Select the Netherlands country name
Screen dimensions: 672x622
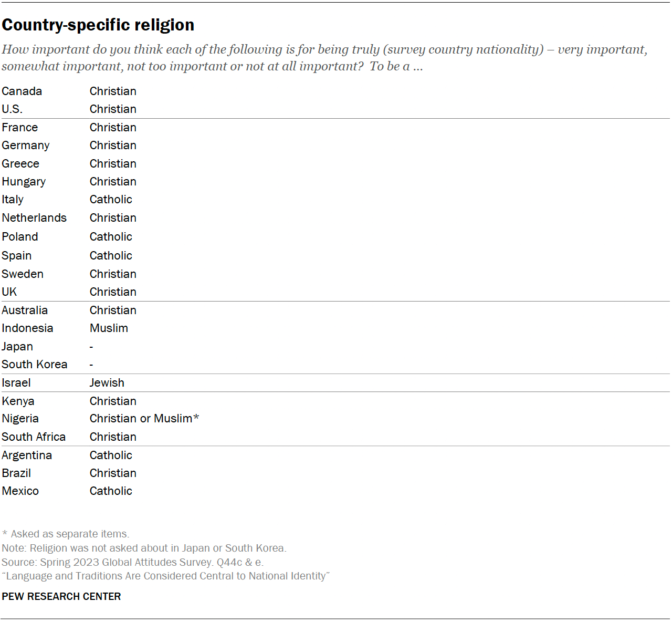tap(34, 218)
